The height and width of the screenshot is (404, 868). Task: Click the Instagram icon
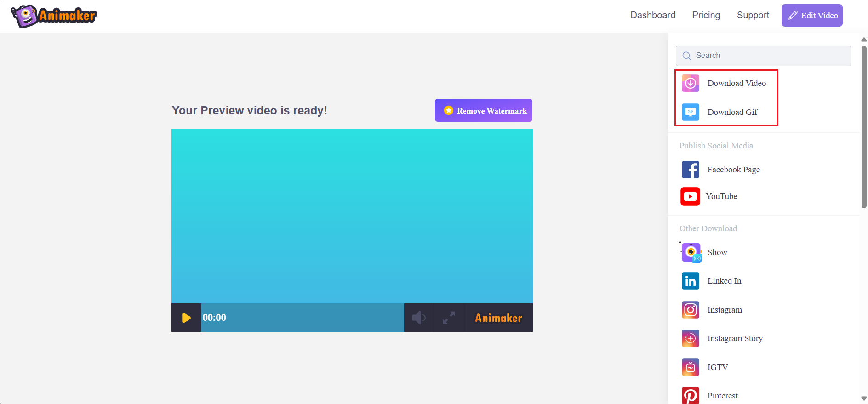tap(691, 310)
